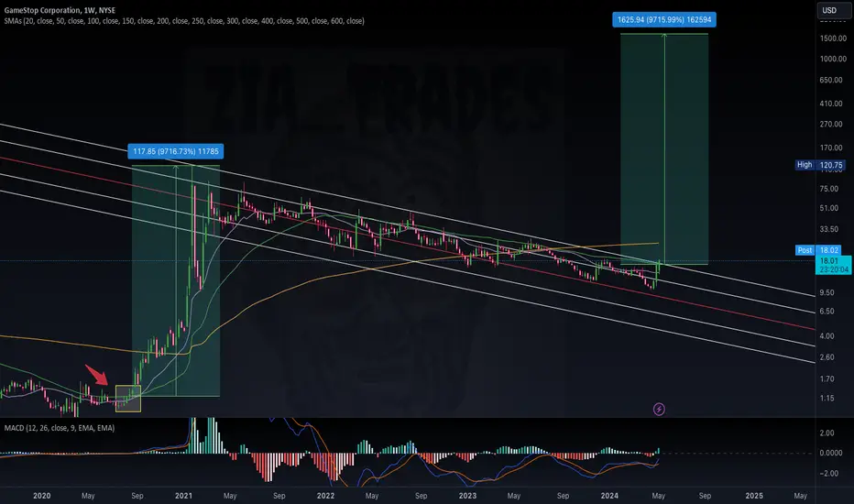Click the High 120.75 price tag
Viewport: 854px width, 504px height.
[821, 165]
